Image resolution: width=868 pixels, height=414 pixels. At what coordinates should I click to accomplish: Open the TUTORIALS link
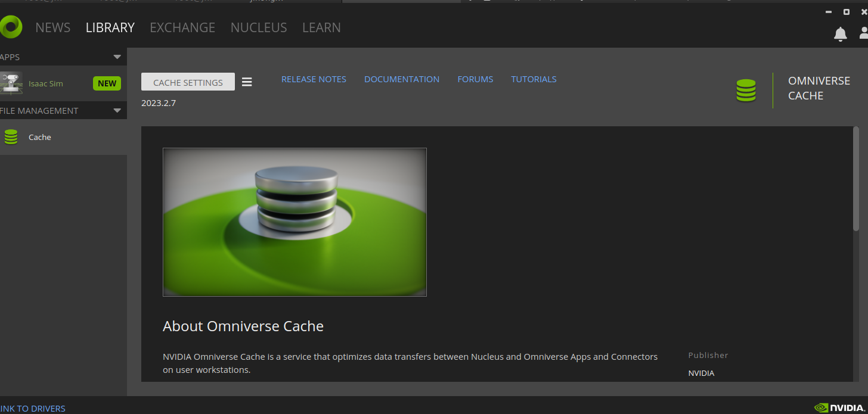534,79
